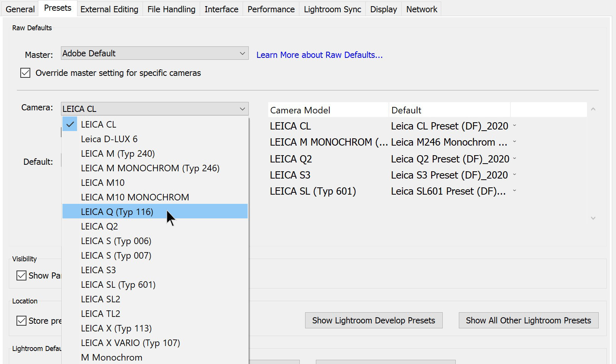Choose LEICA Q2 in the dropdown list

(x=155, y=226)
